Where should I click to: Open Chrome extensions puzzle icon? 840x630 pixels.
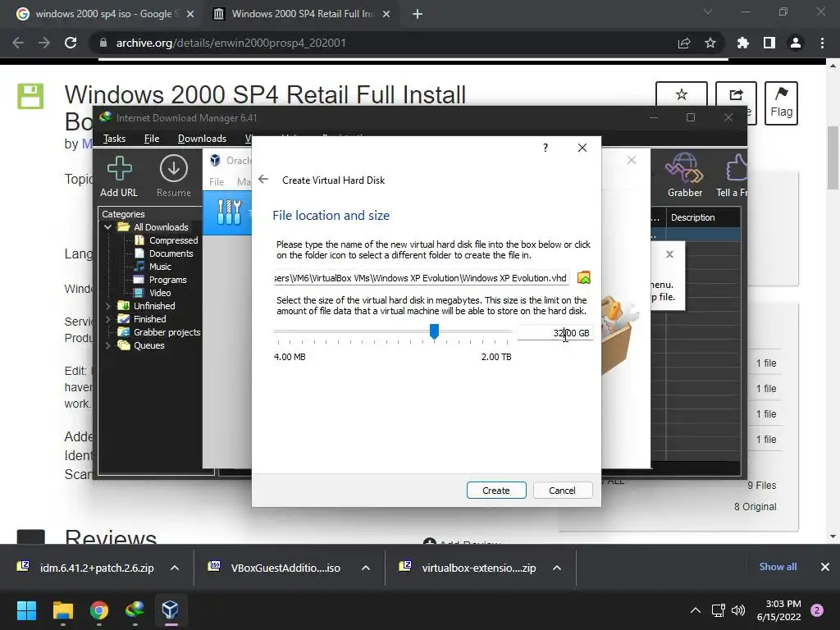[742, 43]
